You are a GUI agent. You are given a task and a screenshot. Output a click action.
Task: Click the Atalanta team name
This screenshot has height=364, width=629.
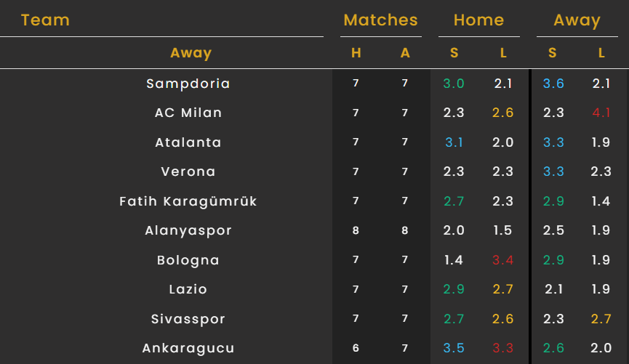tap(188, 142)
